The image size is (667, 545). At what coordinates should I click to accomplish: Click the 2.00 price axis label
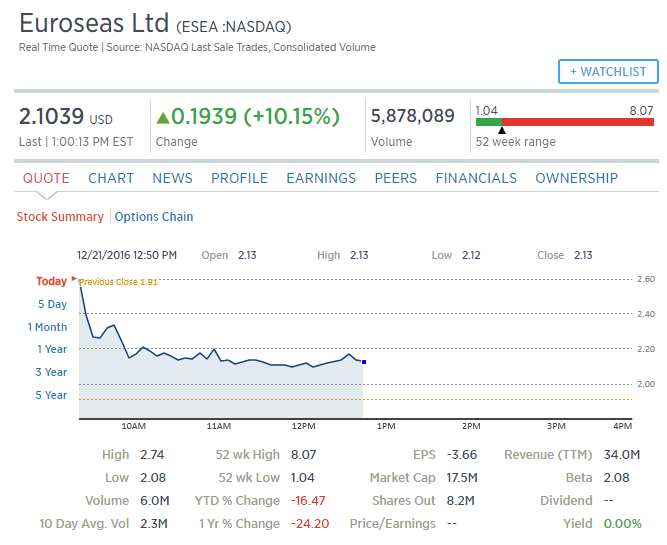coord(646,384)
